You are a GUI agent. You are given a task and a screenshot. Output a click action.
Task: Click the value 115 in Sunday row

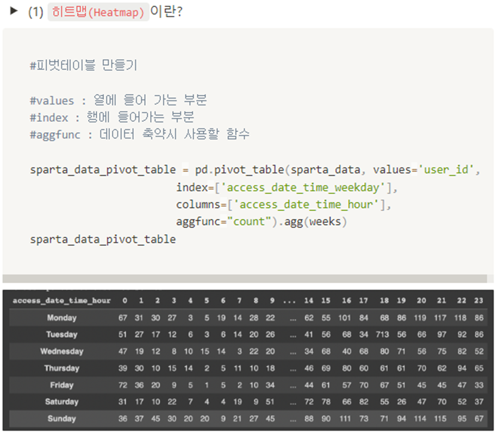[x=440, y=419]
